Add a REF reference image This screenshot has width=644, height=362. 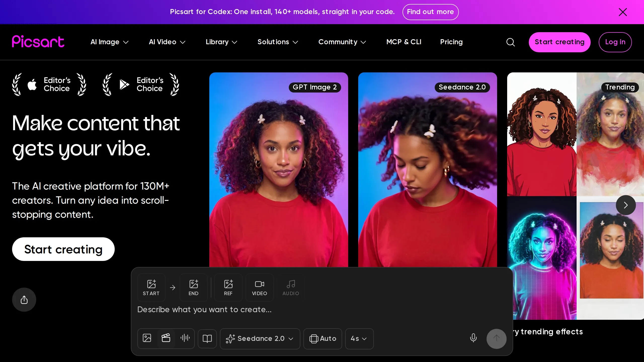(228, 287)
